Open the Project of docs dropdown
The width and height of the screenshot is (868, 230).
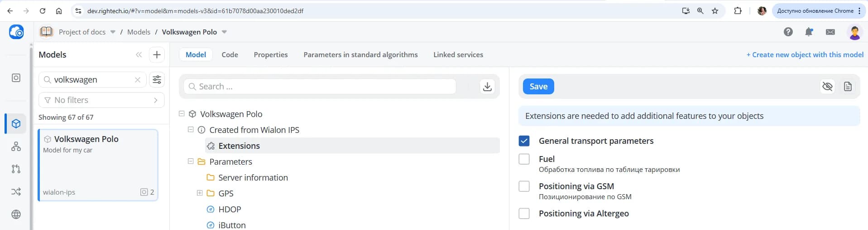pos(113,32)
